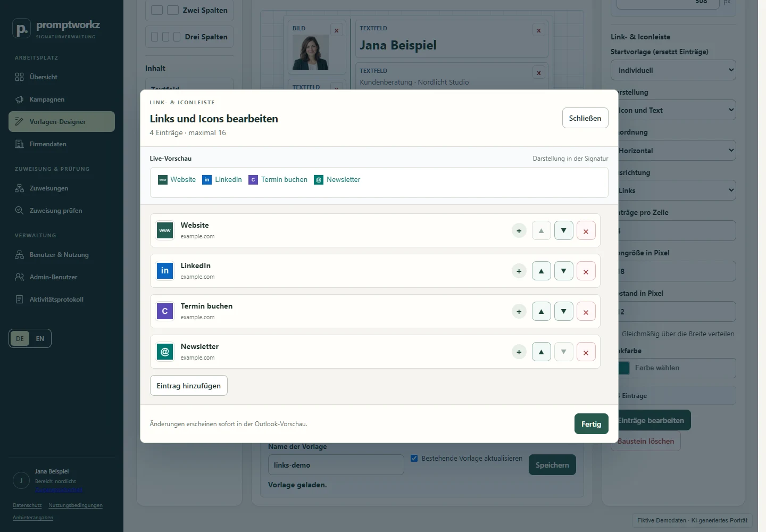Toggle Bestehende Vorlage aktualisieren checkbox

414,458
